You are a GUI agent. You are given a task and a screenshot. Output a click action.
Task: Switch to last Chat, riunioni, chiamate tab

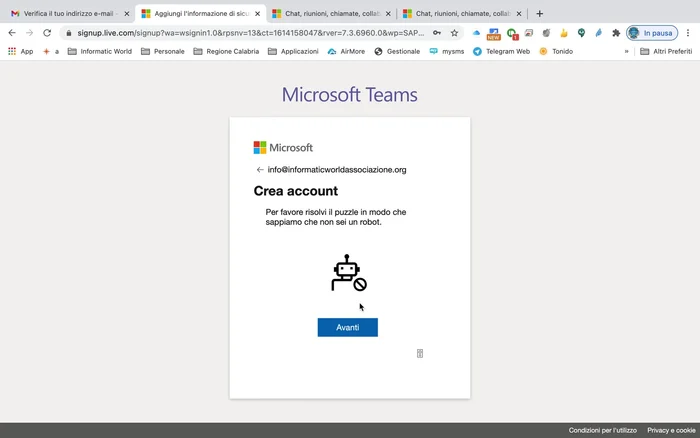pos(463,13)
